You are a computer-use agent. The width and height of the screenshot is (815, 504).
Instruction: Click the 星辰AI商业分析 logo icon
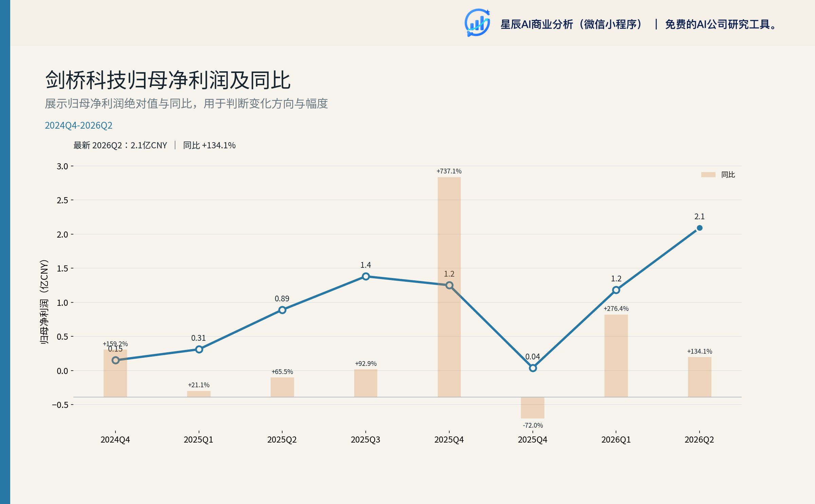click(x=477, y=23)
